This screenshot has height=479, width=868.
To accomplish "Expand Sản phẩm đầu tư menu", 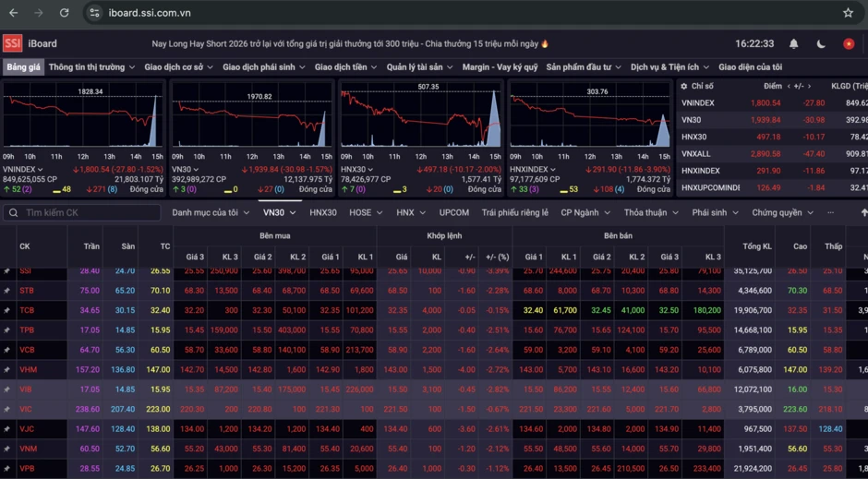I will (x=583, y=67).
